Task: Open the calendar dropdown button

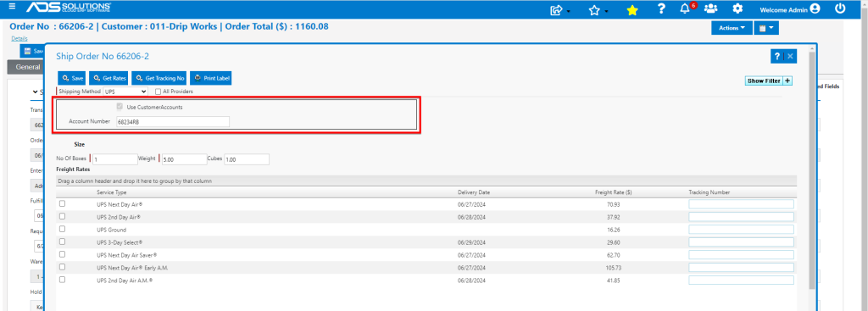Action: coord(766,28)
